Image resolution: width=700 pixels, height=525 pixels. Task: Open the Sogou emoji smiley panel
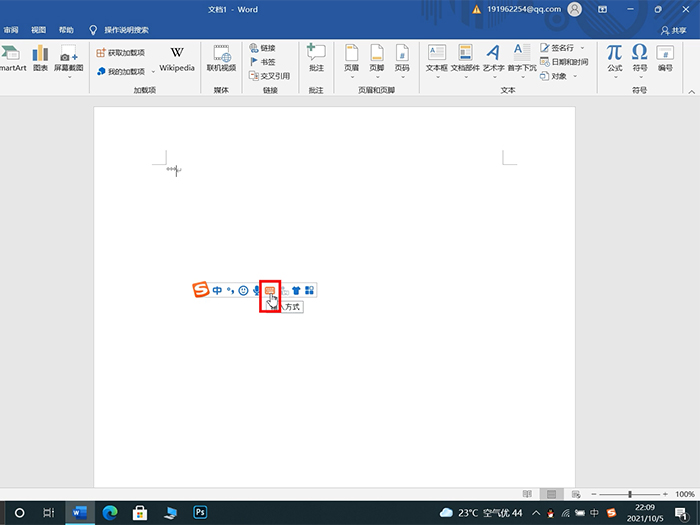coord(243,291)
